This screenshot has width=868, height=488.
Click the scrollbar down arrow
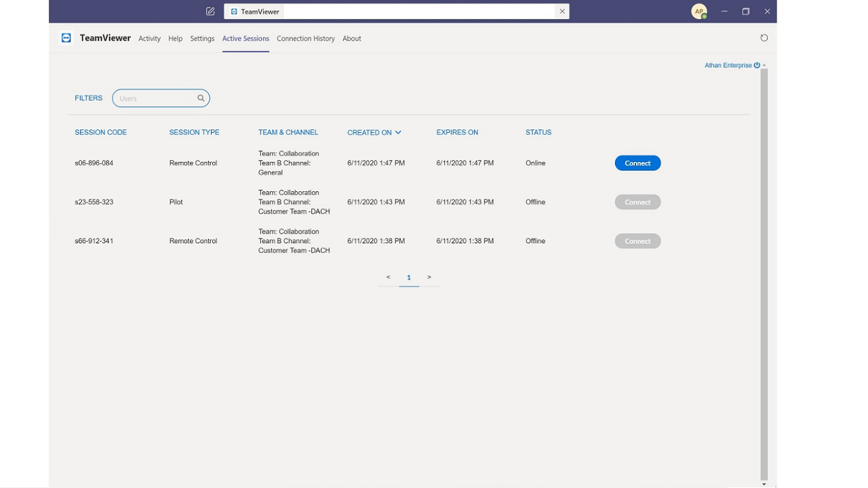coord(764,484)
